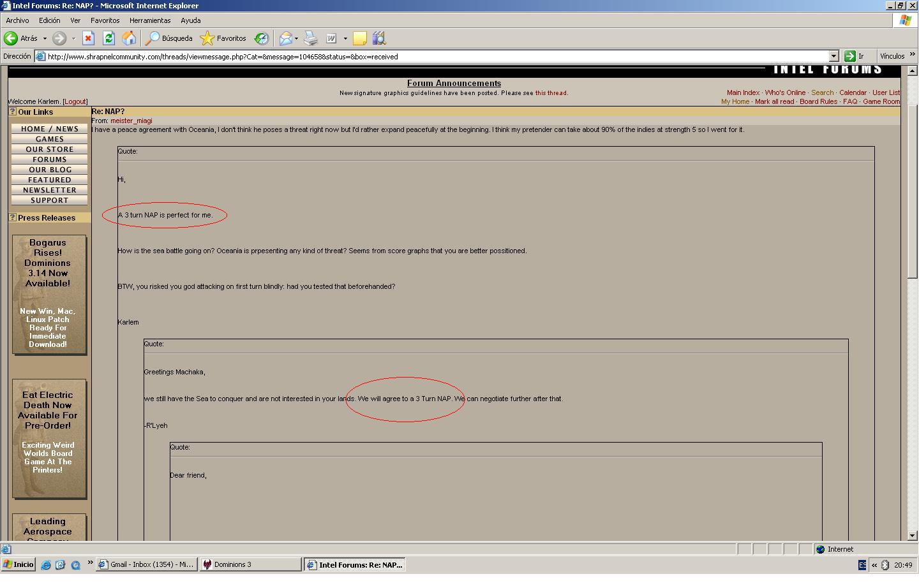Viewport: 919px width, 588px height.
Task: Click the Research books-and-magnifier icon
Action: tap(379, 38)
